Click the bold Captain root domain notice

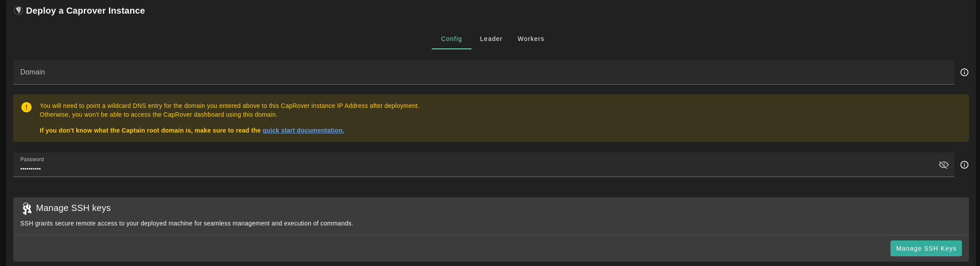tap(150, 130)
